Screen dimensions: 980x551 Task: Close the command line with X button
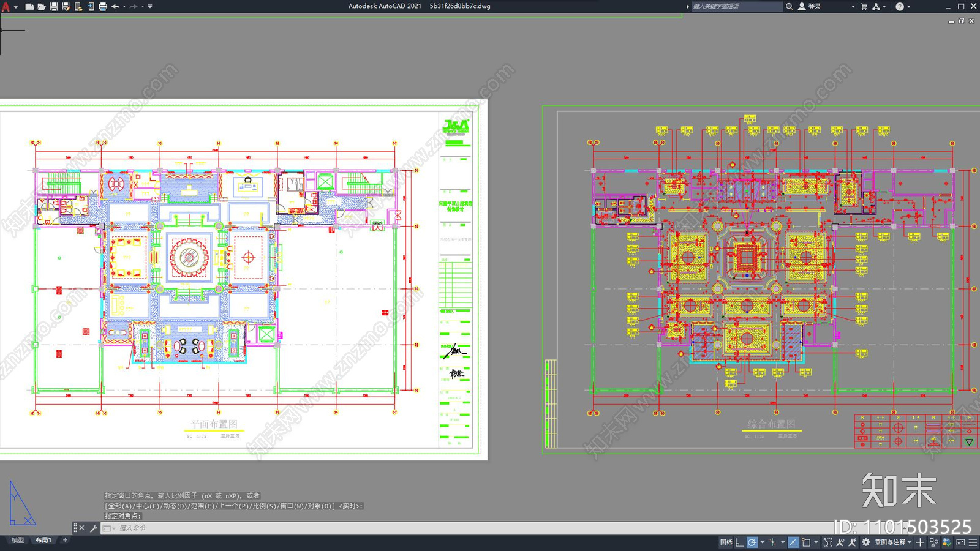pyautogui.click(x=81, y=528)
